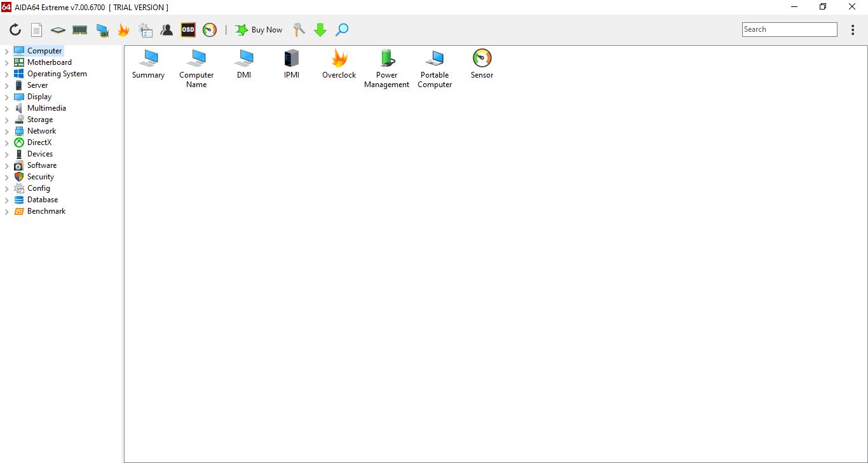Focus the Search input field
868x463 pixels.
[790, 29]
